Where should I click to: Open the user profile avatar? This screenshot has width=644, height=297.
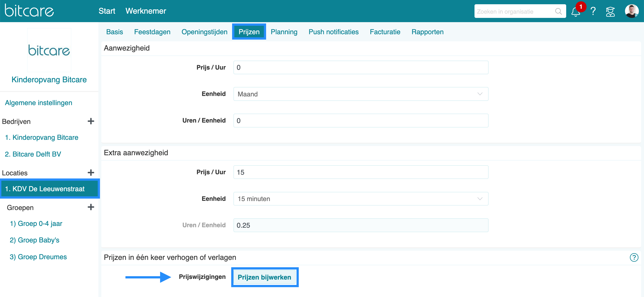tap(631, 11)
